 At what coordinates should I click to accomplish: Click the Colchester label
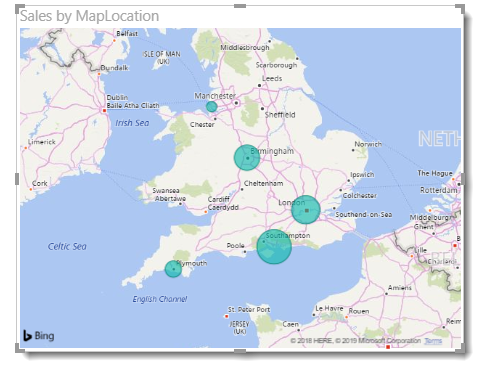(360, 196)
